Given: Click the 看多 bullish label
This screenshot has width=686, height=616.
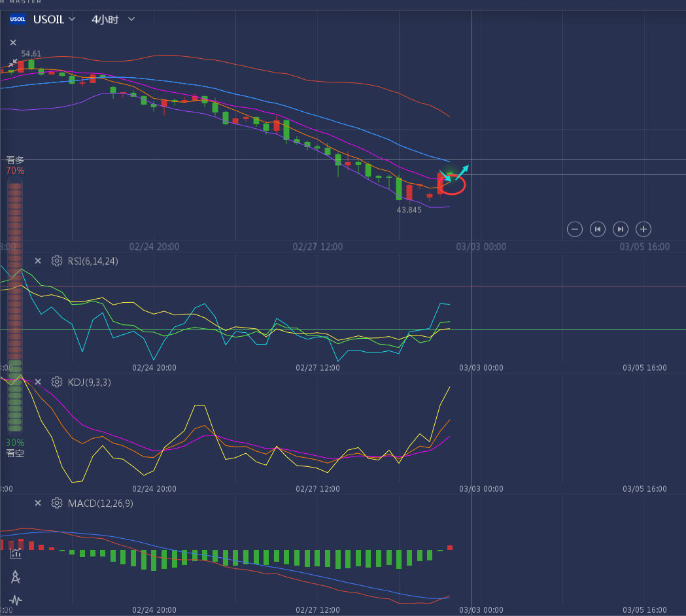Looking at the screenshot, I should click(x=15, y=160).
